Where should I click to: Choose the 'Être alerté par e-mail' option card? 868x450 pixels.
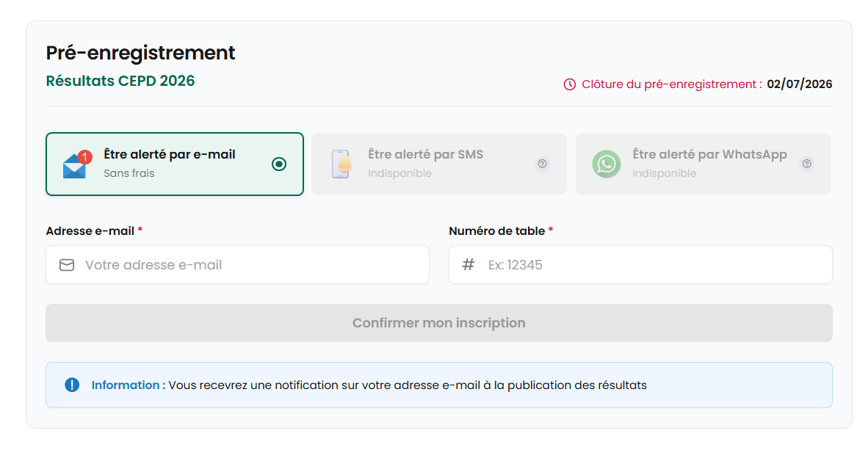(174, 164)
